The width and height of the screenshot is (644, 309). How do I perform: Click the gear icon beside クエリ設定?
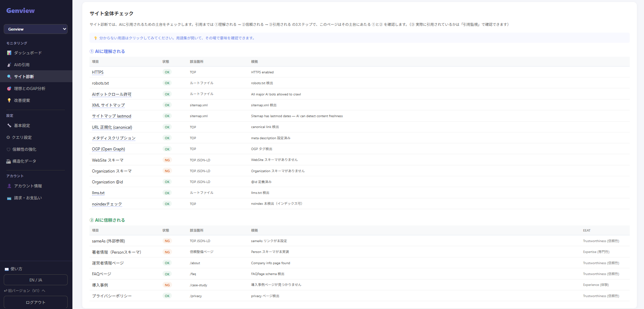coord(8,138)
